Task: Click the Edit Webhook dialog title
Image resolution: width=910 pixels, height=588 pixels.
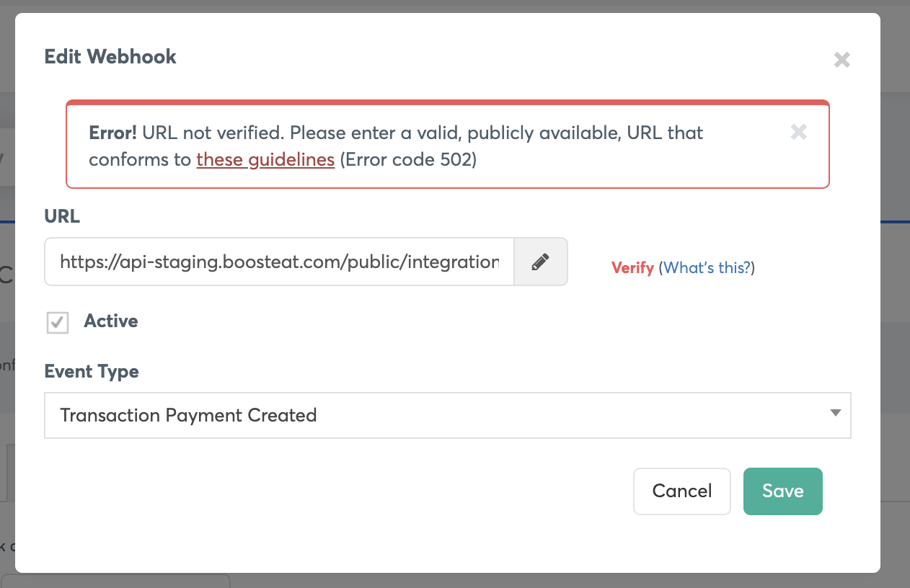Action: pos(110,57)
